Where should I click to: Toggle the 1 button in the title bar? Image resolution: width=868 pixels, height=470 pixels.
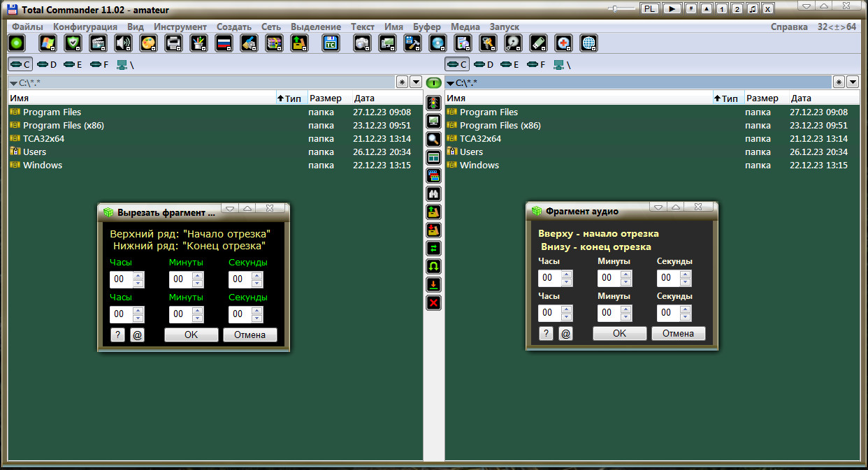click(x=722, y=8)
